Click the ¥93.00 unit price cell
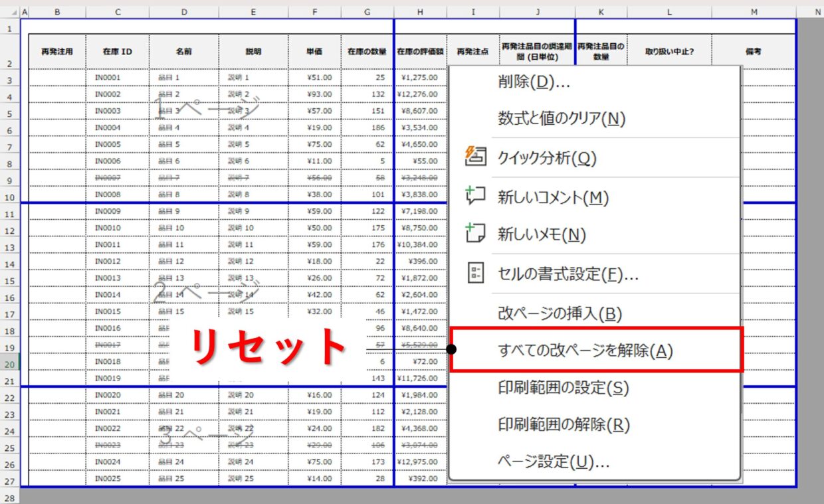Screen dimensions: 824x504 pos(315,94)
